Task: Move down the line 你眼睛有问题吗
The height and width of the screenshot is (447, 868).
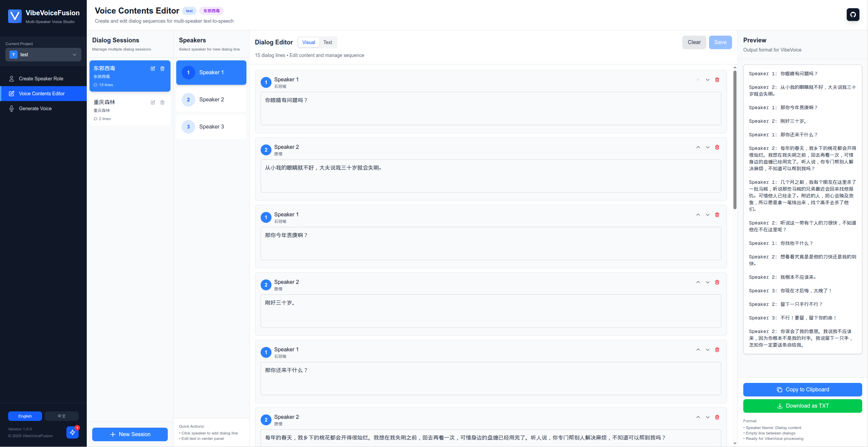Action: [x=708, y=80]
